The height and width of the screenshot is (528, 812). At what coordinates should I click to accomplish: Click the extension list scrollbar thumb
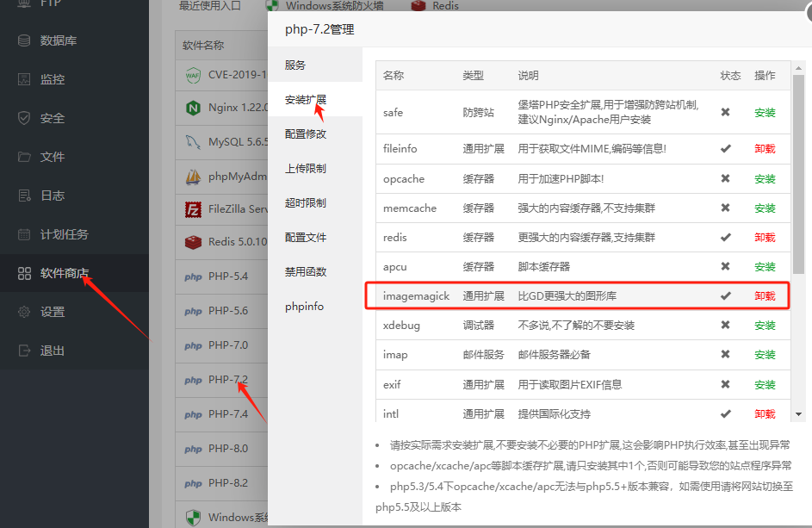[x=798, y=174]
